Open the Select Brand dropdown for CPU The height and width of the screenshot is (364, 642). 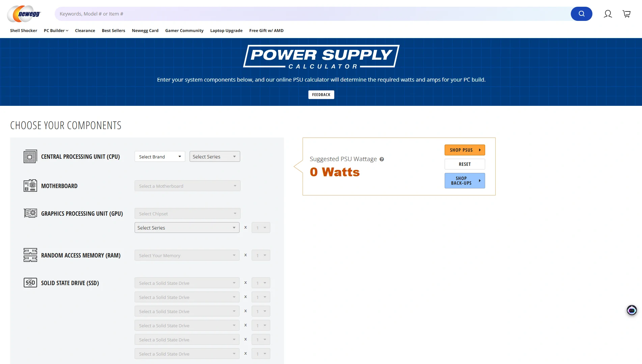pos(159,156)
